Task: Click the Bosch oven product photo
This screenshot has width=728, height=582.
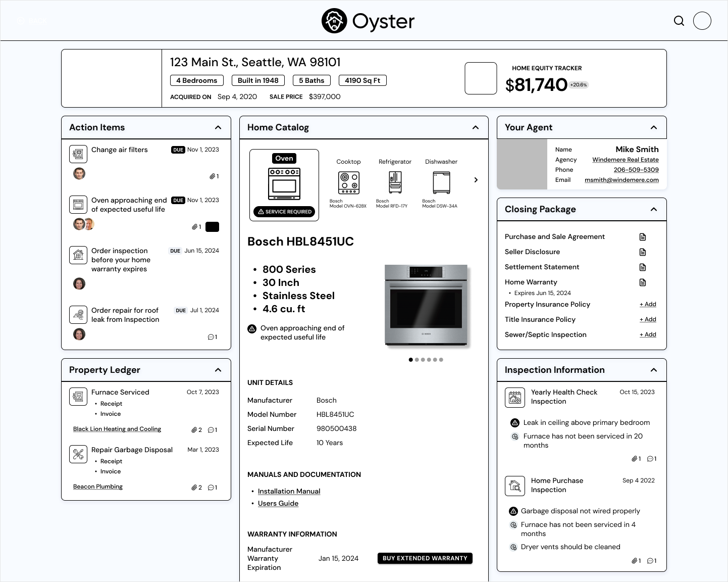Action: (427, 305)
